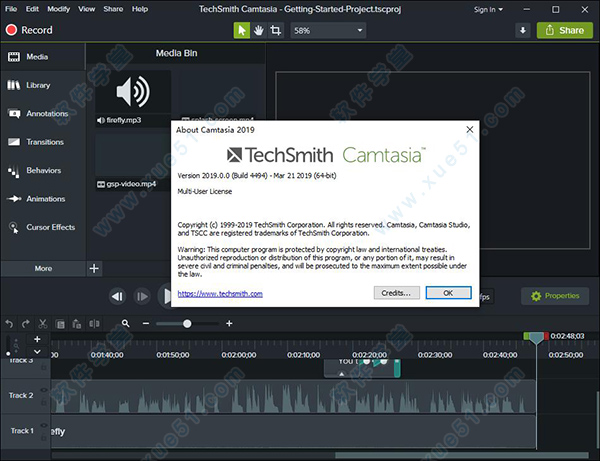
Task: Open the Help menu
Action: click(140, 9)
